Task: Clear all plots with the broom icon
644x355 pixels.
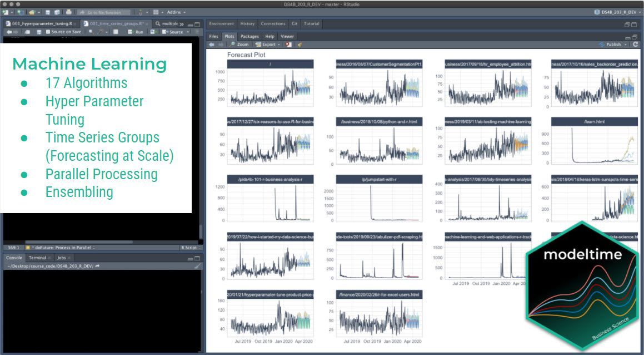Action: (x=299, y=45)
